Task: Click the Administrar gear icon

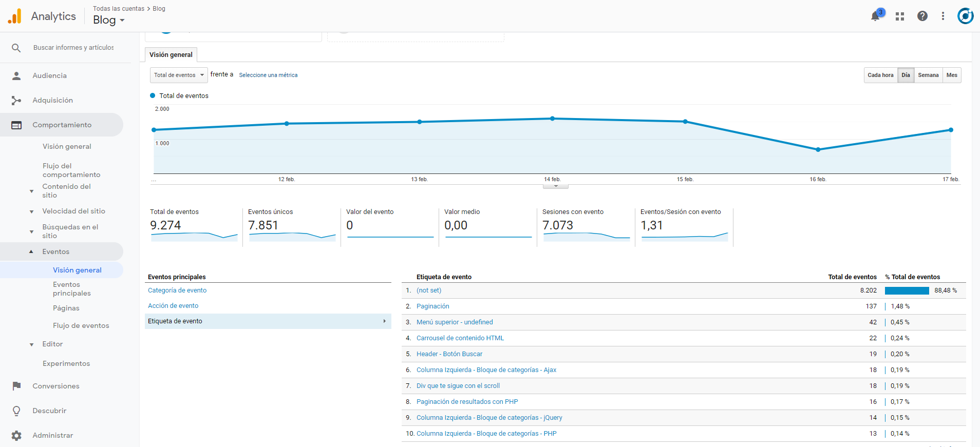Action: [16, 436]
